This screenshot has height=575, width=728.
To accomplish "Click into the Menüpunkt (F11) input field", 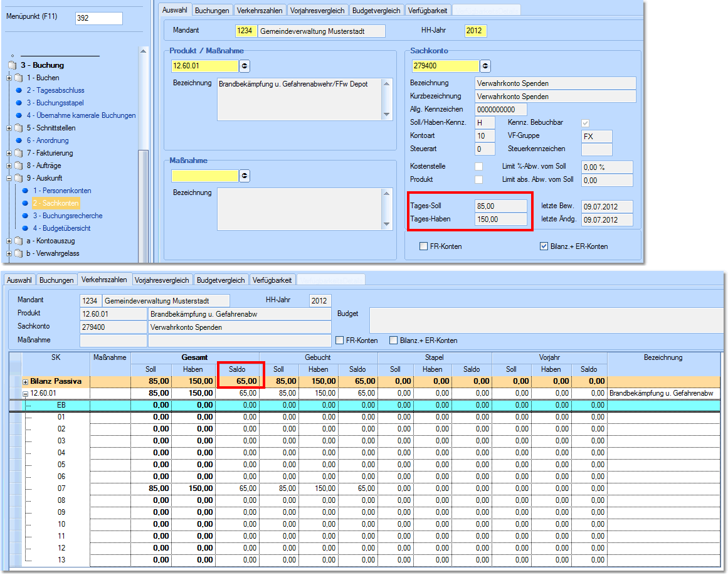I will 99,18.
